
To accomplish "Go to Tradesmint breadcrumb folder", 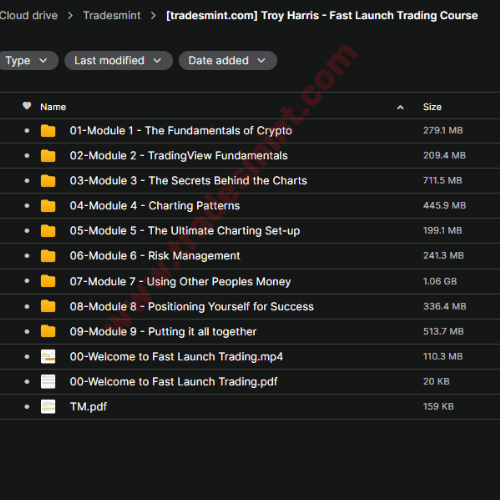I will (112, 15).
